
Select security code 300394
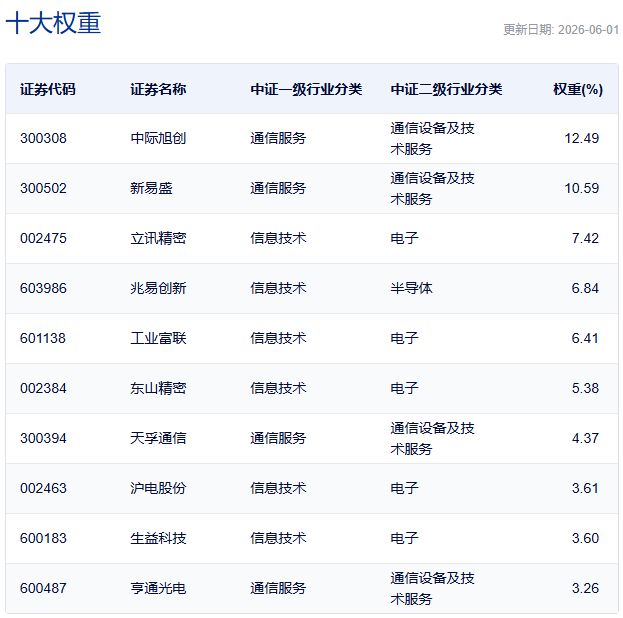click(x=43, y=438)
